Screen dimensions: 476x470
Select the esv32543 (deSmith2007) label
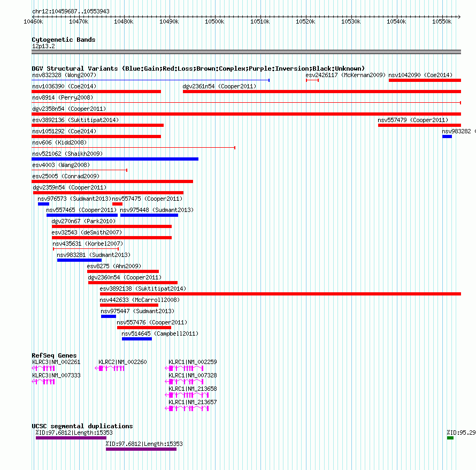click(x=87, y=232)
